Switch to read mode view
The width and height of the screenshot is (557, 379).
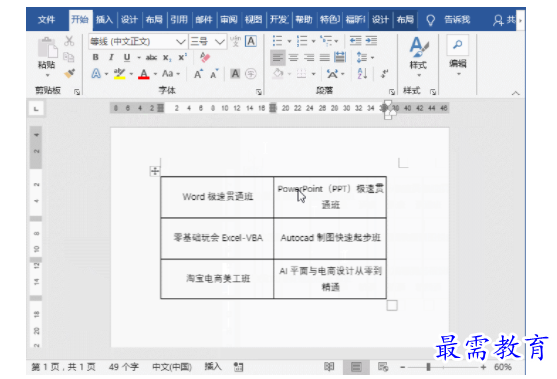[329, 367]
